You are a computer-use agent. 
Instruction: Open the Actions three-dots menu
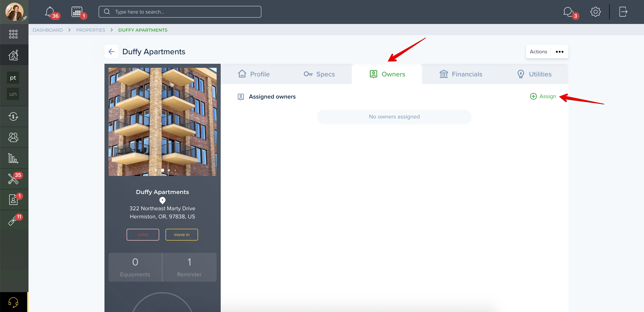pos(559,52)
